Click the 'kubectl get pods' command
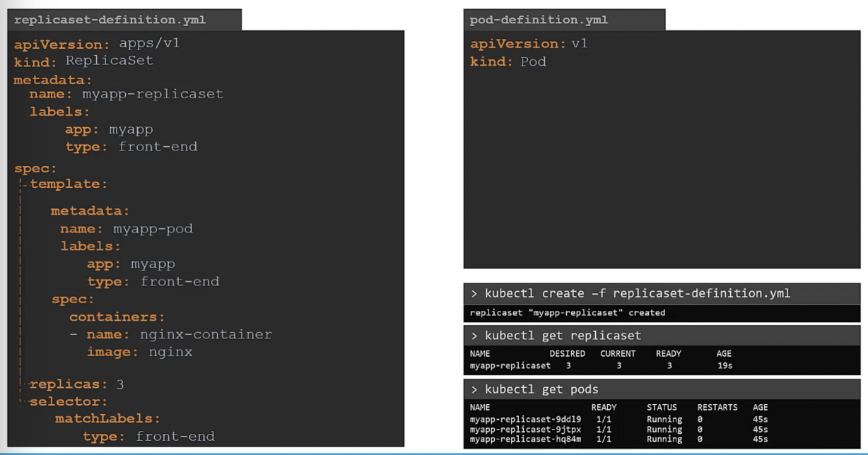Image resolution: width=868 pixels, height=455 pixels. tap(534, 389)
